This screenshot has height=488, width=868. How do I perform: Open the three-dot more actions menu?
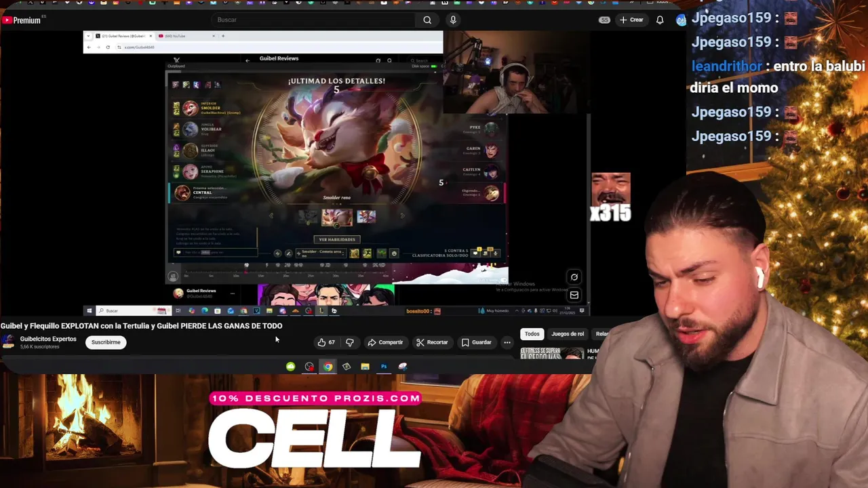[x=507, y=342]
